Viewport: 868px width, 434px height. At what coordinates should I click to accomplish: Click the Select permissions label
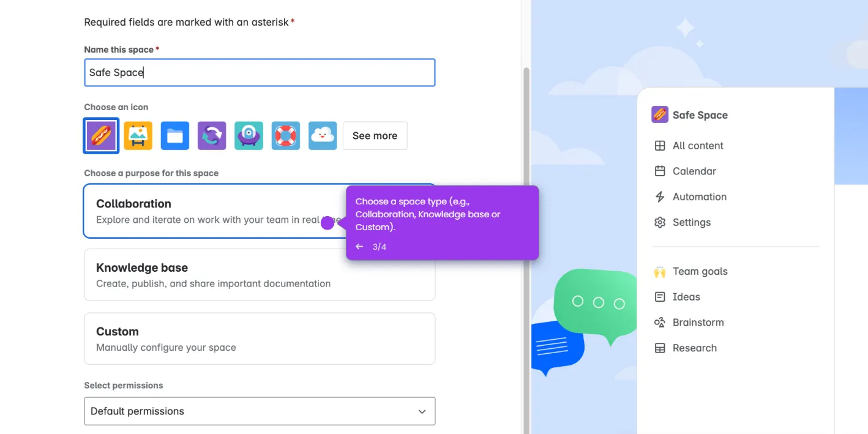[124, 386]
